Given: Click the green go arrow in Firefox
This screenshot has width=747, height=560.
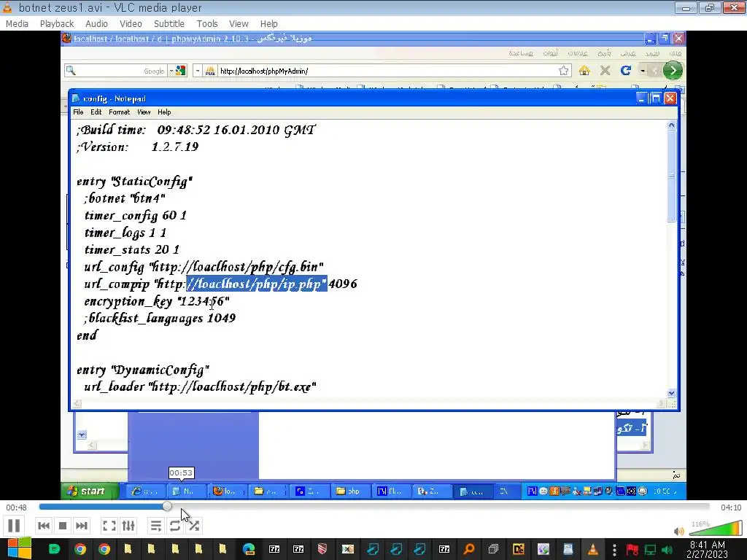Looking at the screenshot, I should coord(673,71).
